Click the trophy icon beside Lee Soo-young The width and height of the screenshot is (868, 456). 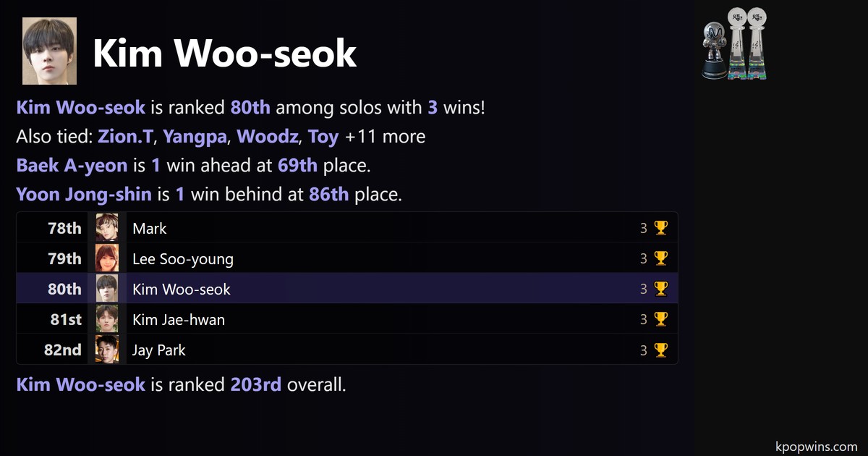pos(660,259)
